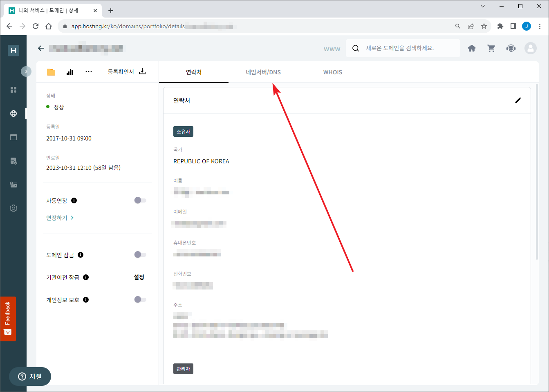Click the 소유자 badge
This screenshot has width=549, height=392.
coord(183,131)
